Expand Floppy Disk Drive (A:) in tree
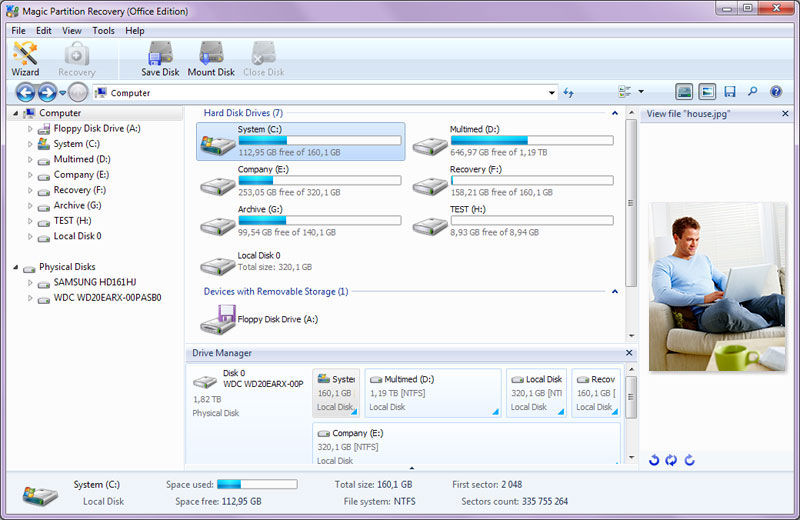Image resolution: width=800 pixels, height=520 pixels. pos(30,129)
